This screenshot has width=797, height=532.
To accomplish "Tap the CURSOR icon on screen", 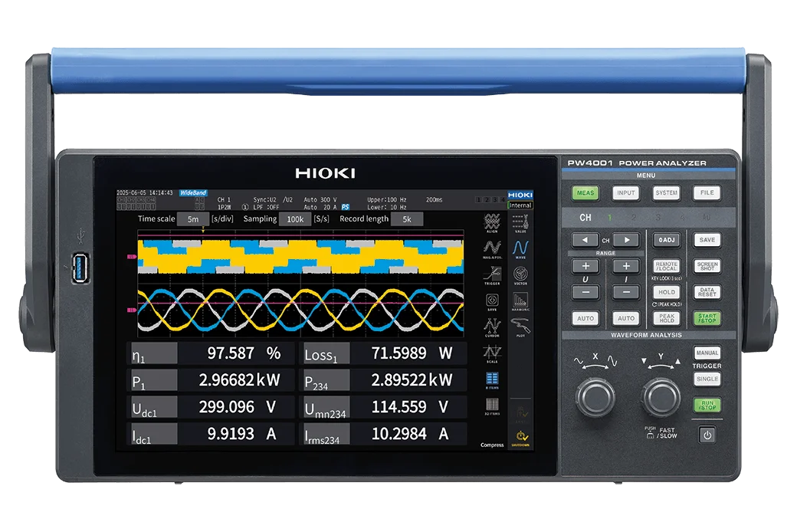I will 492,327.
